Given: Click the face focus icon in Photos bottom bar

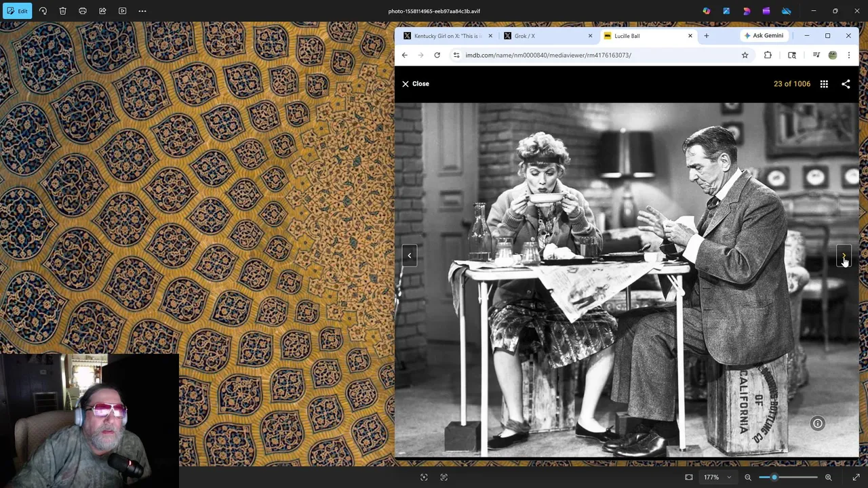Looking at the screenshot, I should 424,477.
